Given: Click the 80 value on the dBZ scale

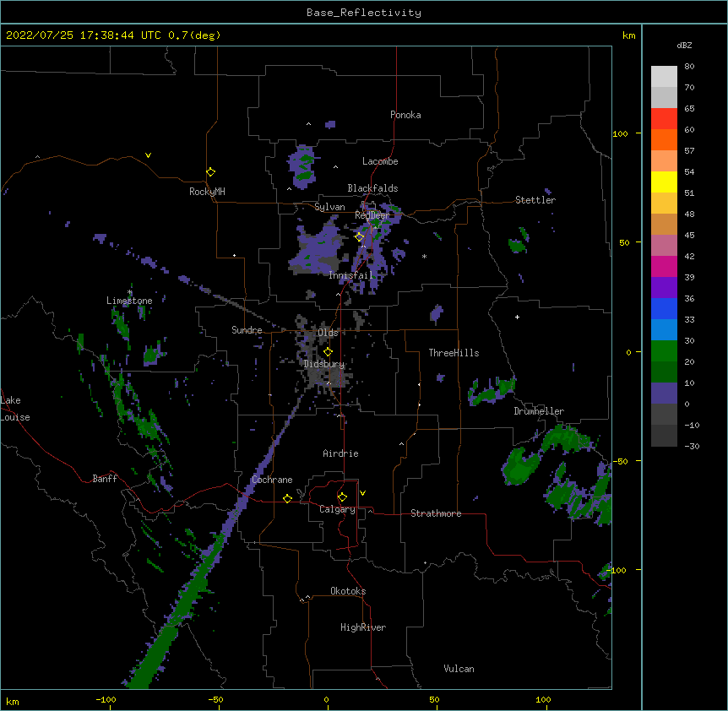Looking at the screenshot, I should (689, 67).
